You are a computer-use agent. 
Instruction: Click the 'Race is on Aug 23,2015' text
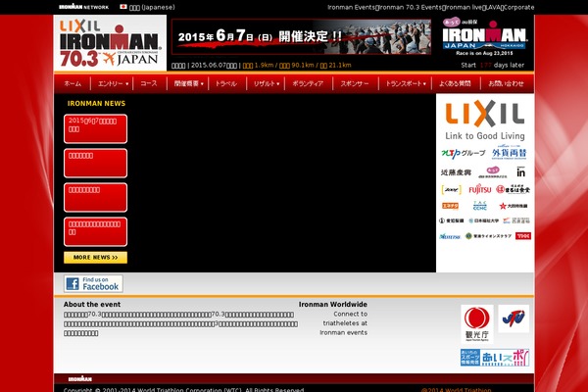(484, 53)
